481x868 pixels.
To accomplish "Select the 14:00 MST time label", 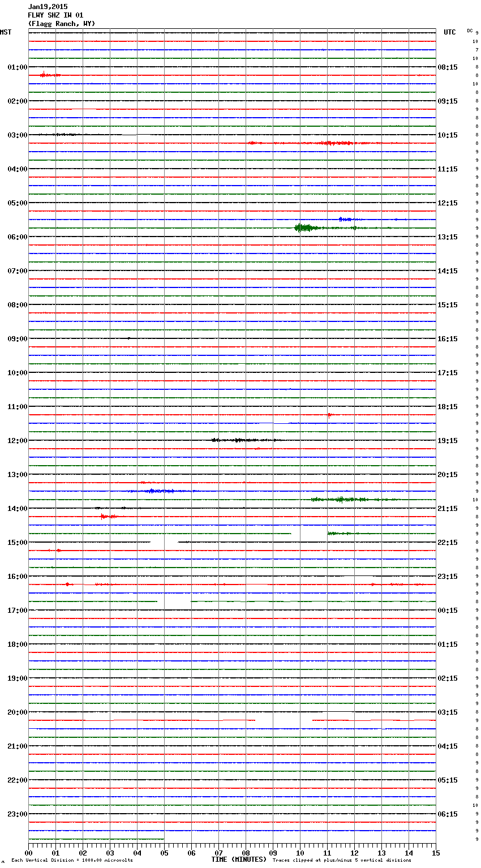I will tap(17, 509).
